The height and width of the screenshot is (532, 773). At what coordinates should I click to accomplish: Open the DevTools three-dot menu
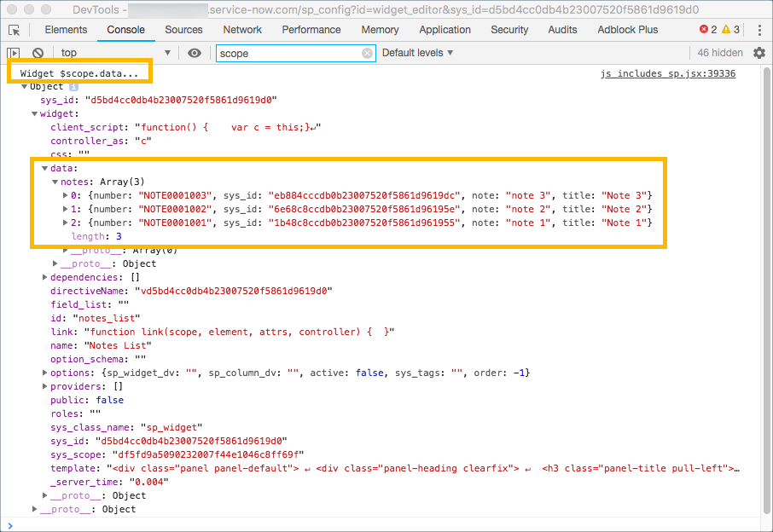click(759, 30)
